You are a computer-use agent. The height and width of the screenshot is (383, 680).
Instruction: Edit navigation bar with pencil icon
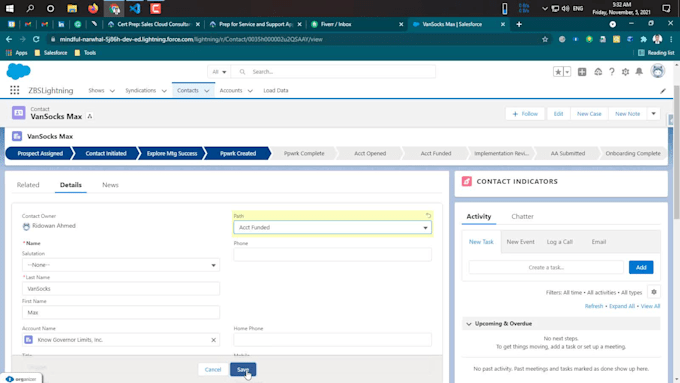click(663, 91)
